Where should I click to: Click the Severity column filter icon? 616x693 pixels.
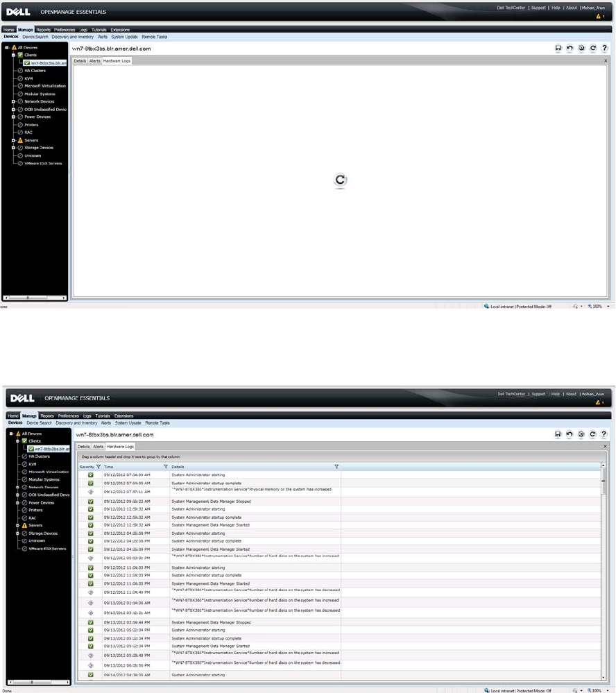(99, 467)
